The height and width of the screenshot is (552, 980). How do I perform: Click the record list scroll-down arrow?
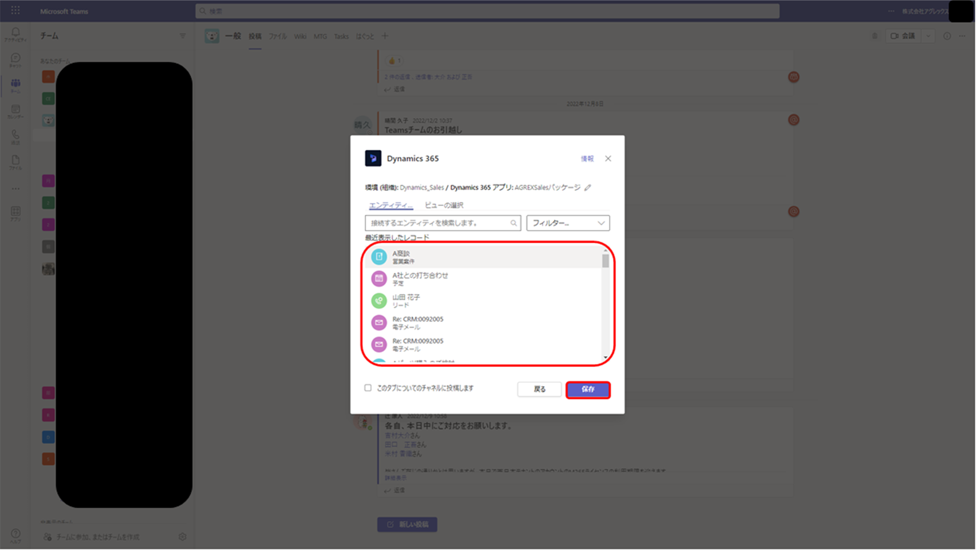(x=606, y=358)
